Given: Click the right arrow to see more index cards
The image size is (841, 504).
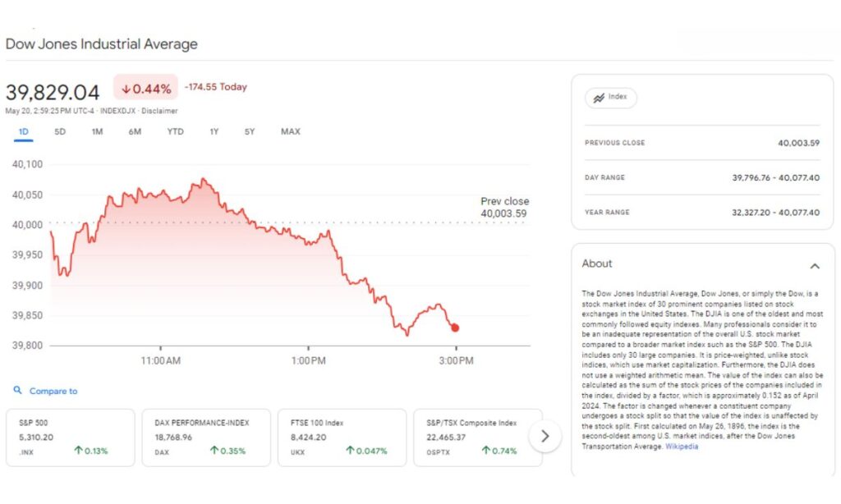Looking at the screenshot, I should tap(545, 437).
